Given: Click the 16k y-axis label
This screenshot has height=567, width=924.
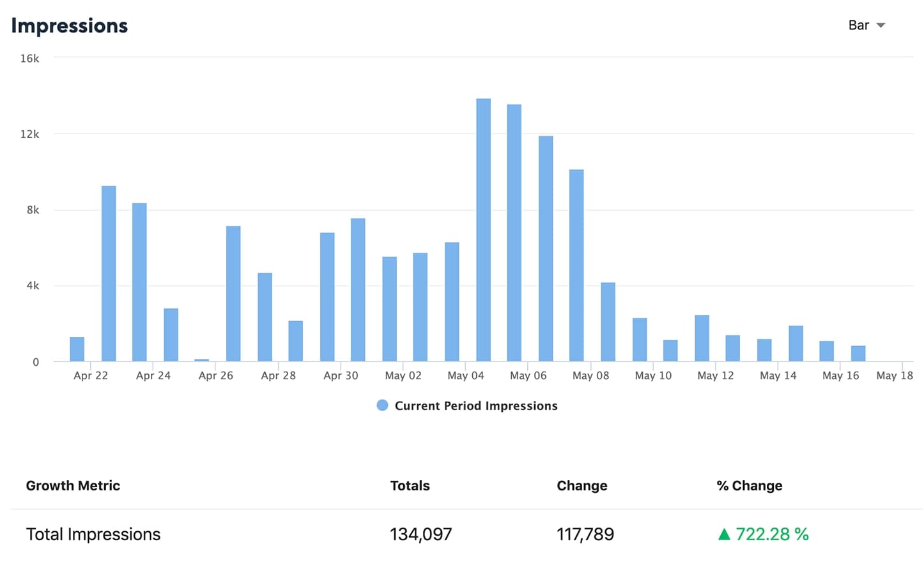Looking at the screenshot, I should [29, 58].
